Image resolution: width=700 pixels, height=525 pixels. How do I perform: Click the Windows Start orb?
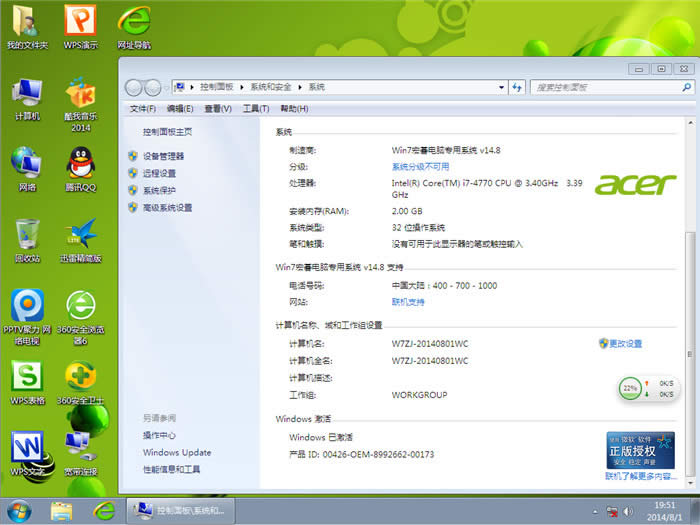click(x=19, y=510)
